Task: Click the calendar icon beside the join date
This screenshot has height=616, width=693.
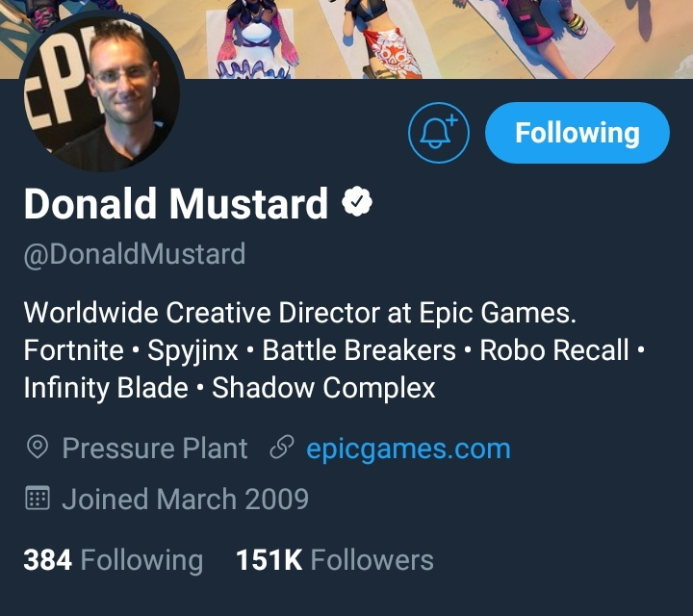Action: (38, 499)
